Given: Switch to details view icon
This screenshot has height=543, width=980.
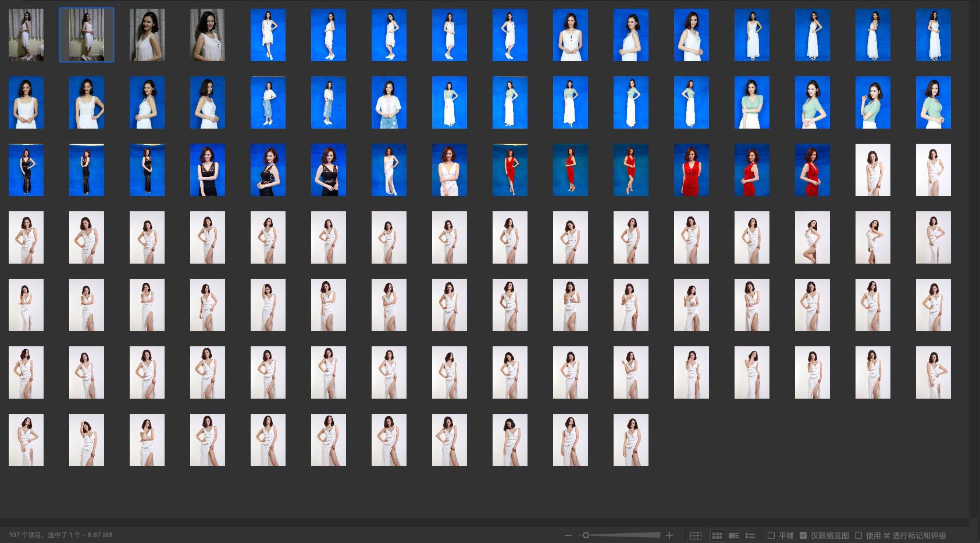Looking at the screenshot, I should tap(734, 535).
